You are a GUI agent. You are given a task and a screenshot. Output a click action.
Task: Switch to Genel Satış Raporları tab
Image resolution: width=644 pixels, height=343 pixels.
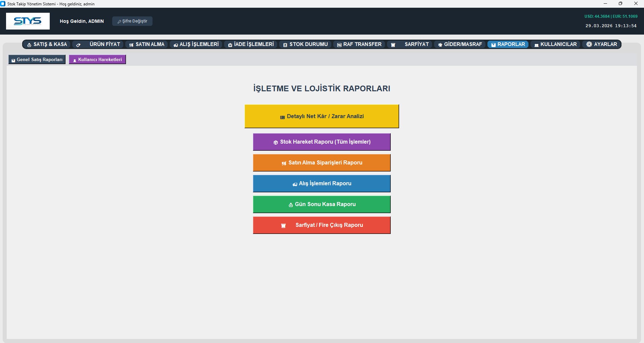click(x=37, y=59)
